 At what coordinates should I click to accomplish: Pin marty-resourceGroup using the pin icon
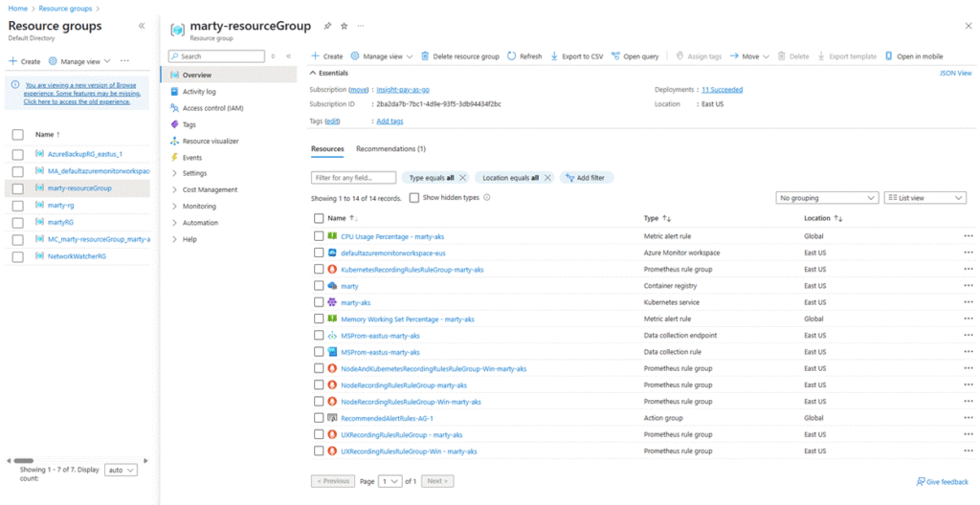point(328,26)
